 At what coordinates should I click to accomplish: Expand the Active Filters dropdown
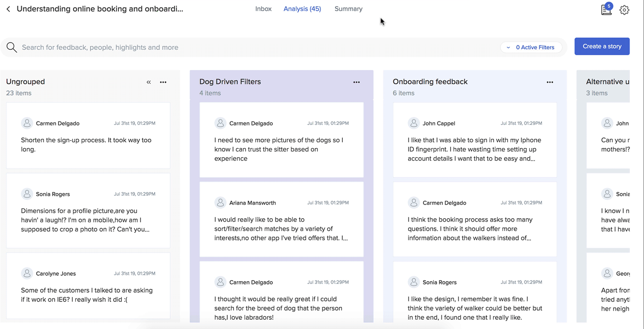(x=531, y=47)
